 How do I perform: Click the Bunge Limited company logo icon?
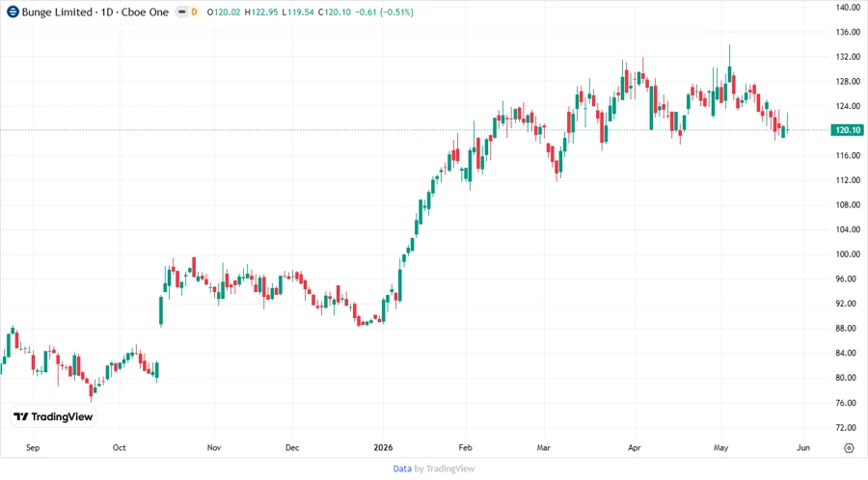pos(13,12)
